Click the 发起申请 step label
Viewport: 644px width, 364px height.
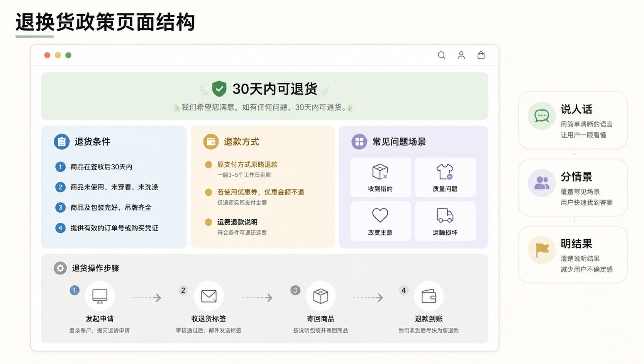(100, 319)
